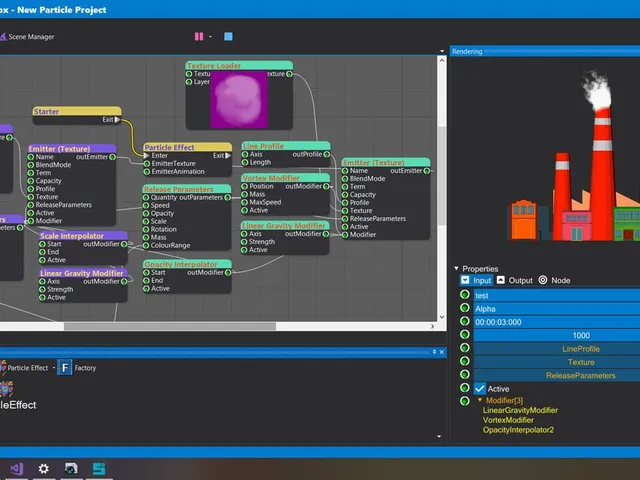This screenshot has height=480, width=640.
Task: Switch to the Node properties tab
Action: [x=554, y=280]
